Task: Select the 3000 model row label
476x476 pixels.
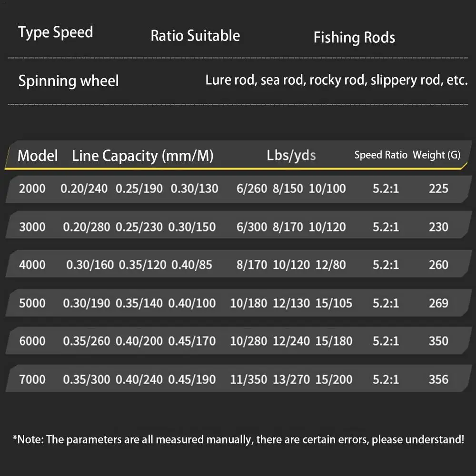Action: pyautogui.click(x=32, y=227)
